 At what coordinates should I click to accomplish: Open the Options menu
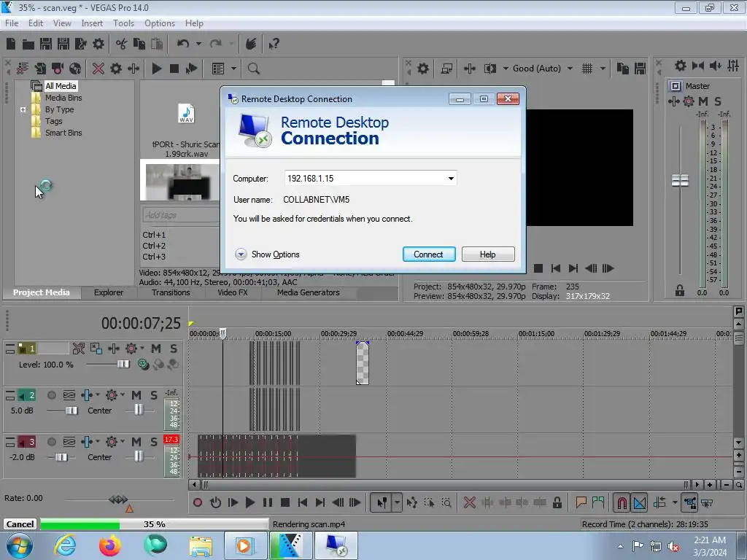point(160,23)
